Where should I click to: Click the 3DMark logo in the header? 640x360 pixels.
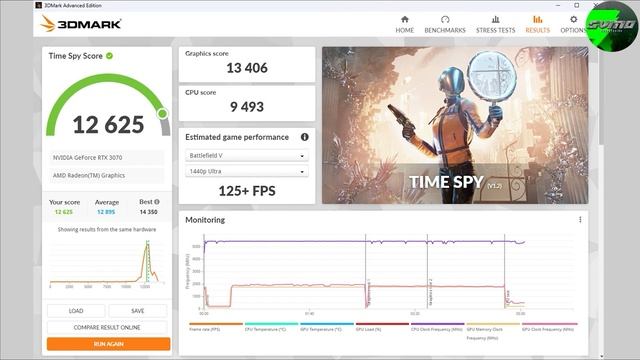pos(81,24)
